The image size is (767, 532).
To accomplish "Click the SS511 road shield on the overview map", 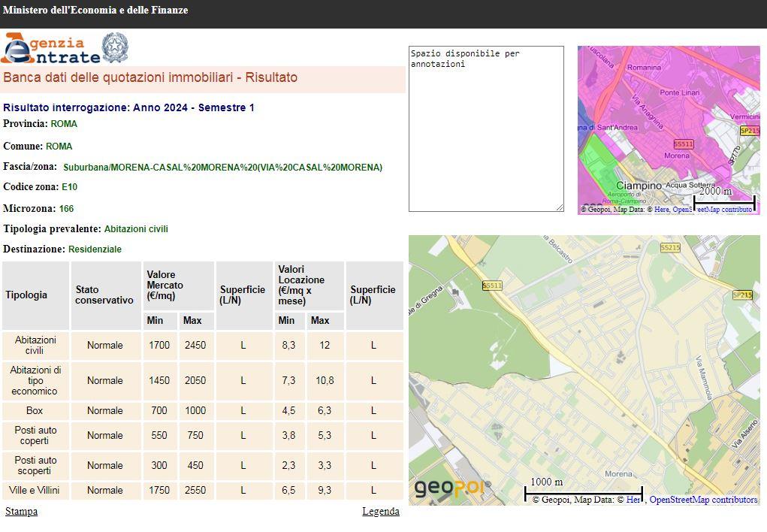I will tap(683, 144).
